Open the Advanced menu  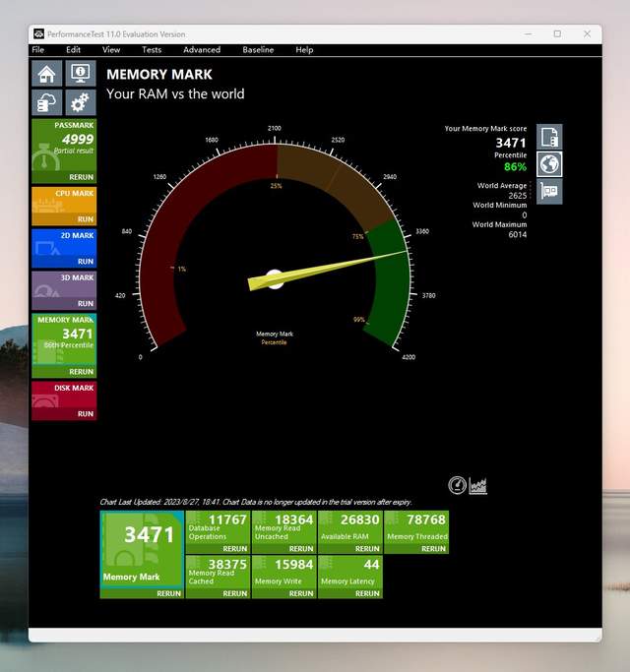tap(202, 50)
